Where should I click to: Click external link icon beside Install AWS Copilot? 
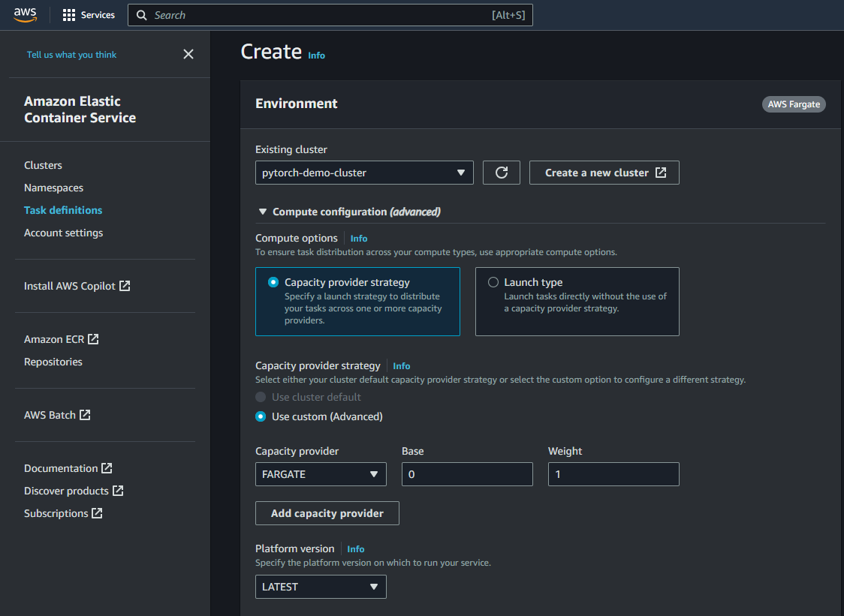[125, 286]
